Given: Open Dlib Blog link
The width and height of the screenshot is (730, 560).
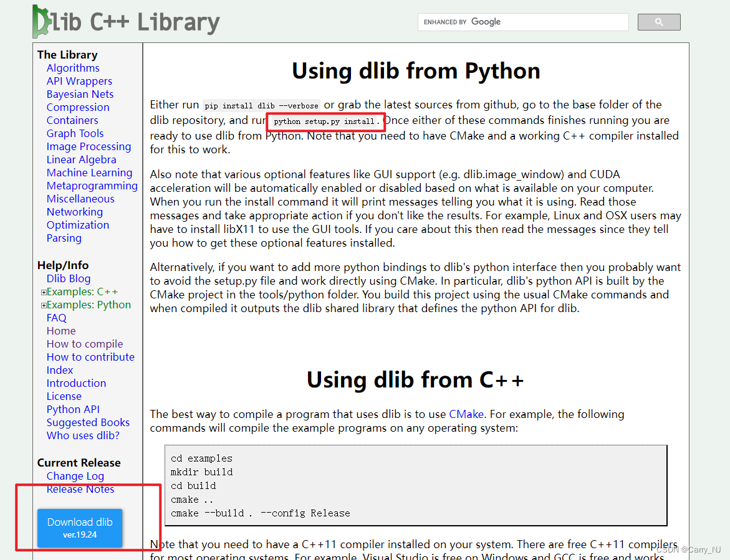Looking at the screenshot, I should coord(69,278).
